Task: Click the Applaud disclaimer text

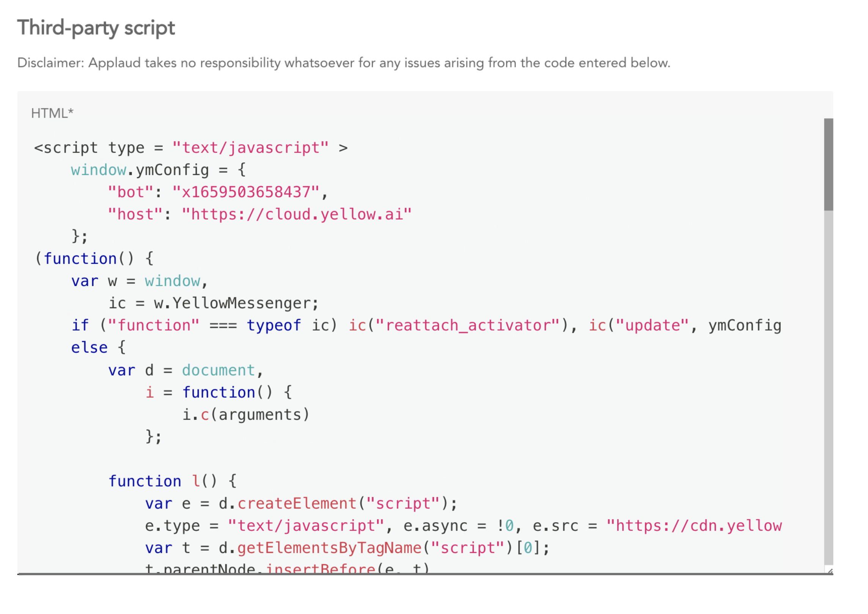Action: coord(343,63)
